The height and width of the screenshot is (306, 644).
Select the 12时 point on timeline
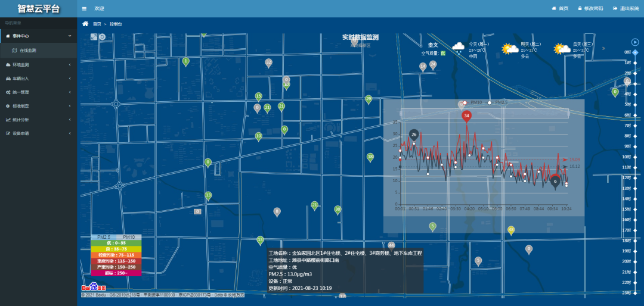click(x=635, y=177)
